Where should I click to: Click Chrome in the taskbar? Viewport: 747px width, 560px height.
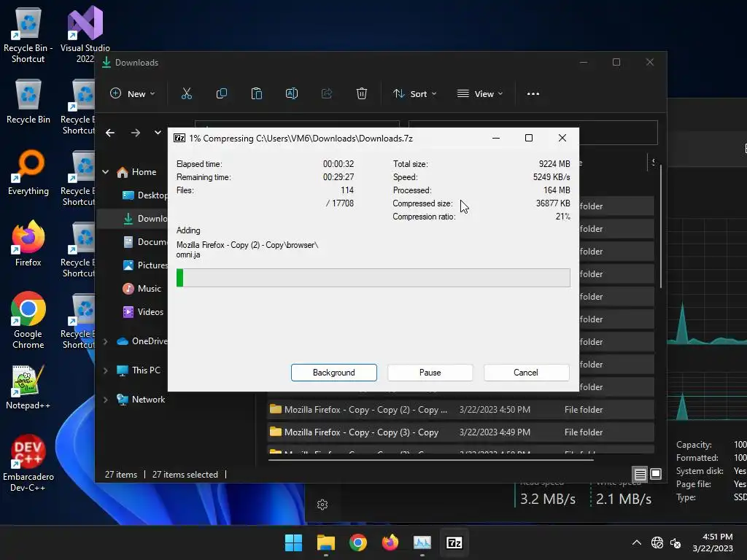point(357,542)
